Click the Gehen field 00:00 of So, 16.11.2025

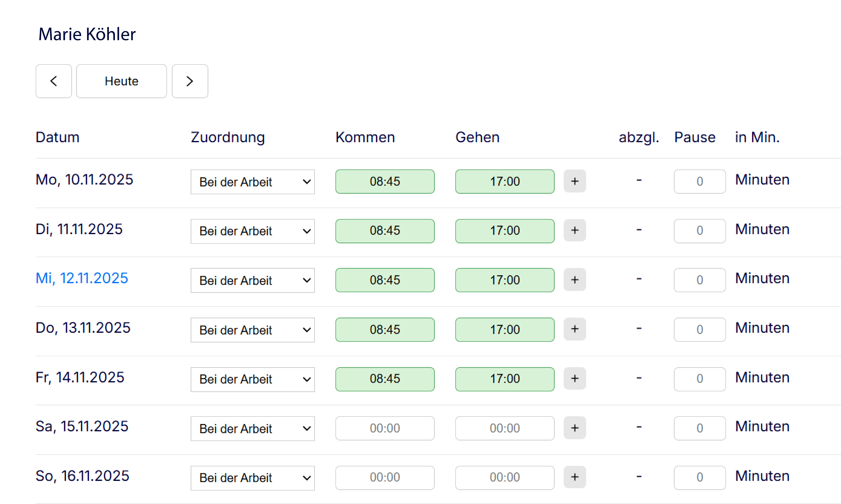click(504, 477)
